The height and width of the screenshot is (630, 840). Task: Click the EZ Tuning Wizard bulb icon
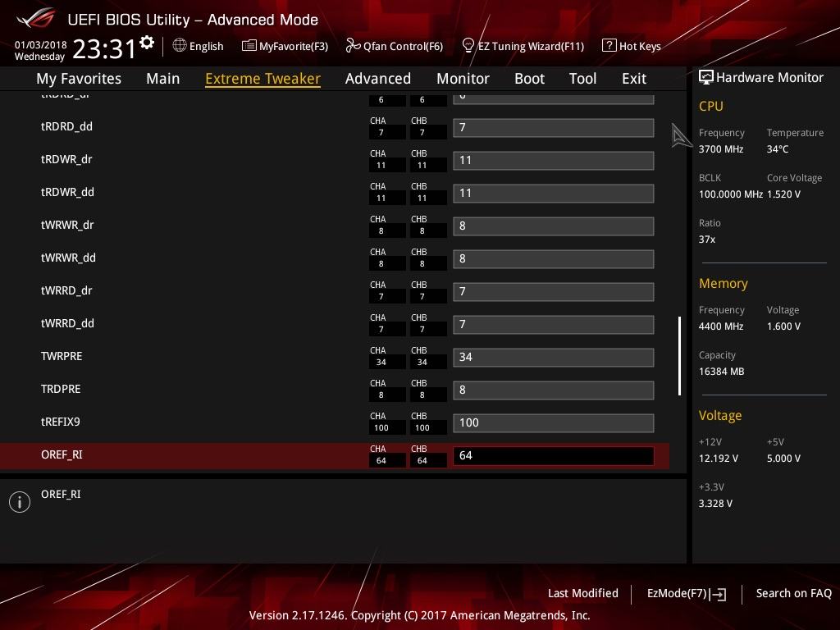click(x=468, y=45)
